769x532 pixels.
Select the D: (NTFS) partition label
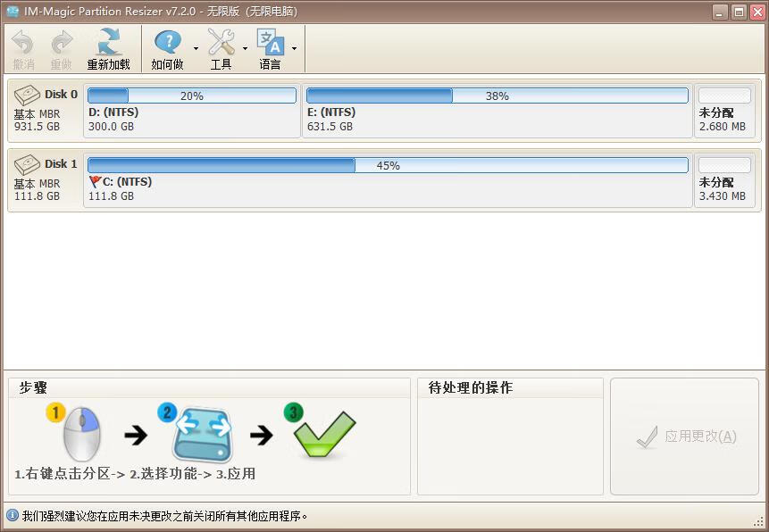pos(113,112)
